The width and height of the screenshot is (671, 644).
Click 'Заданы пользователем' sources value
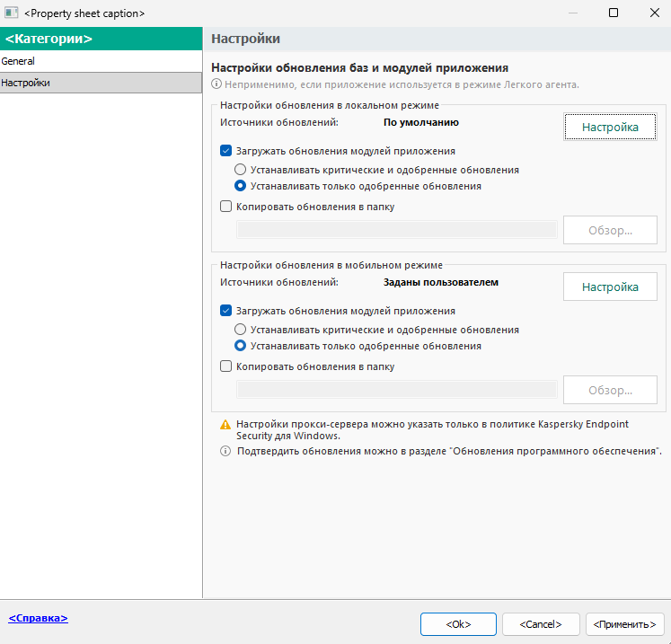[x=441, y=282]
